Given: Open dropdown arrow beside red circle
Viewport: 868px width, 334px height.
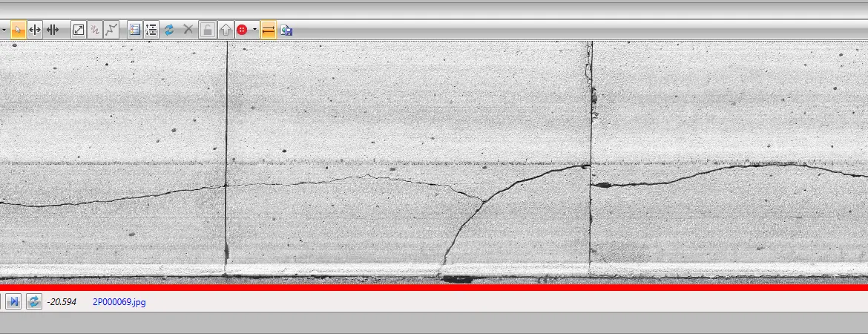Looking at the screenshot, I should [254, 30].
